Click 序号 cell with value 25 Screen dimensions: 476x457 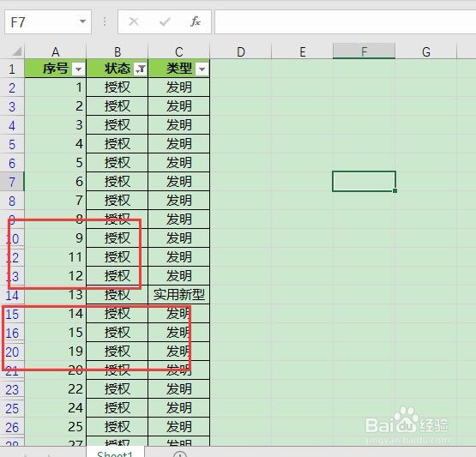[x=56, y=427]
